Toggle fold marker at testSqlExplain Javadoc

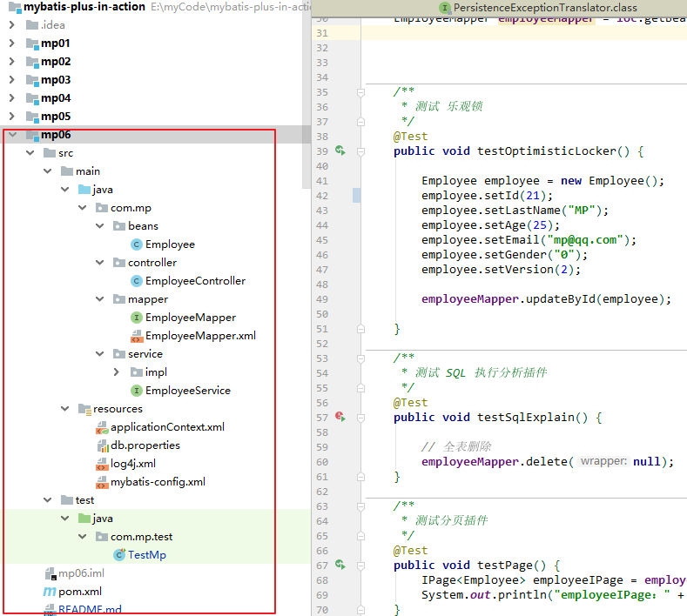[360, 358]
